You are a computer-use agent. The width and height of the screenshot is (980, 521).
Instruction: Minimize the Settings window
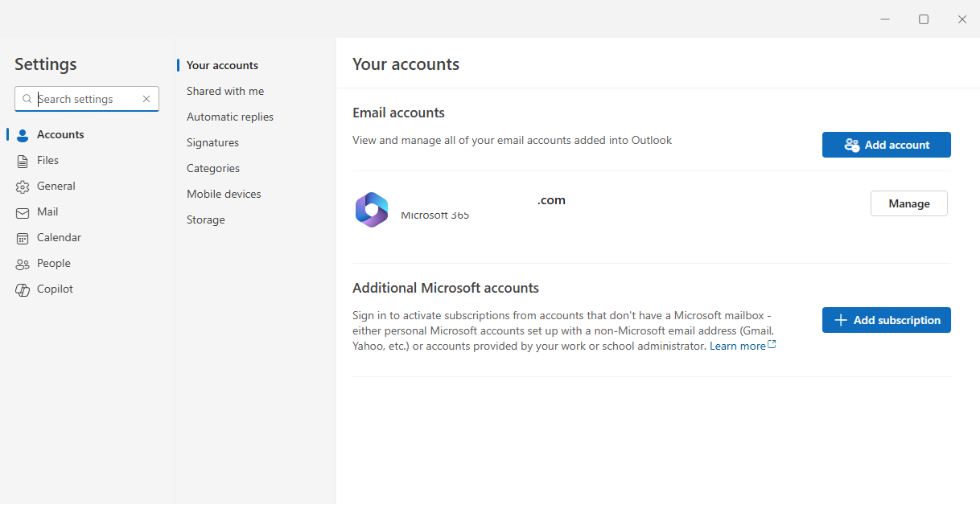pos(885,19)
